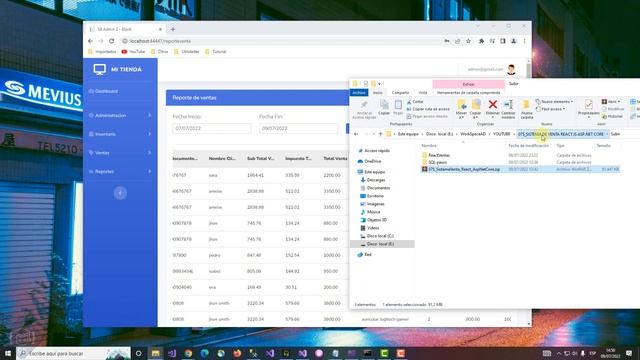Screen dimensions: 640x360
Task: Click Mover a icon in Explorer ribbon
Action: tap(461, 104)
